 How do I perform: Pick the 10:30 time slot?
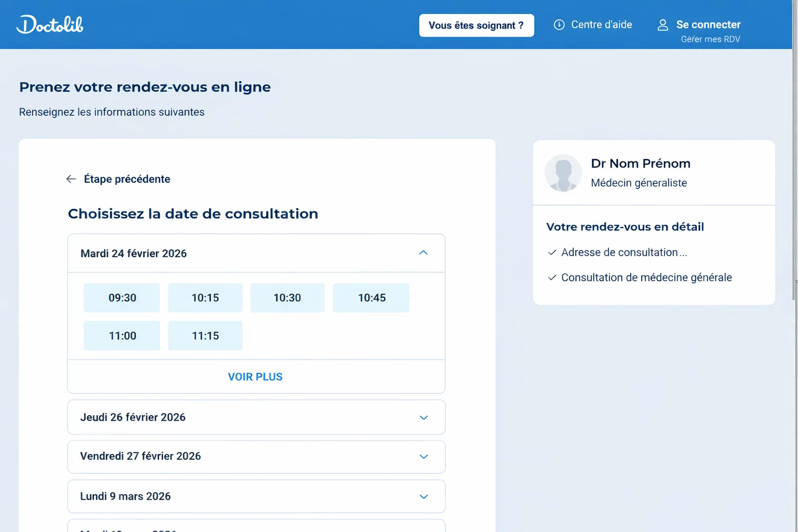pos(287,298)
